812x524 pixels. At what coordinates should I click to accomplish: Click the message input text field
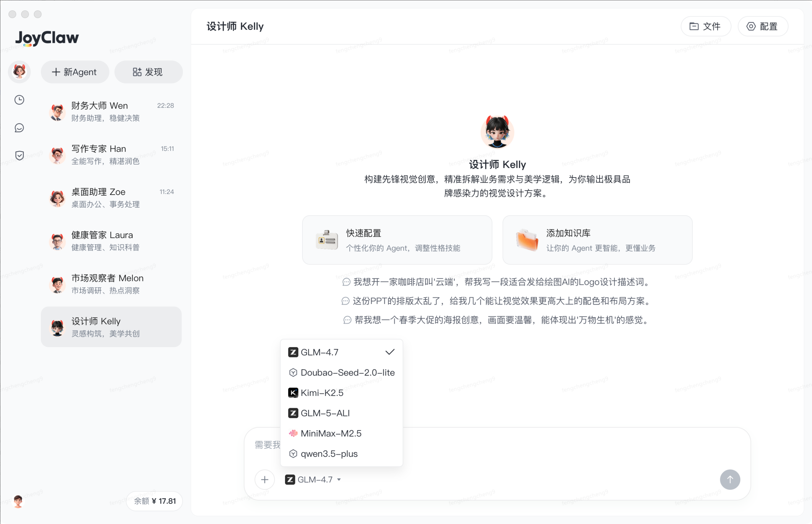497,445
